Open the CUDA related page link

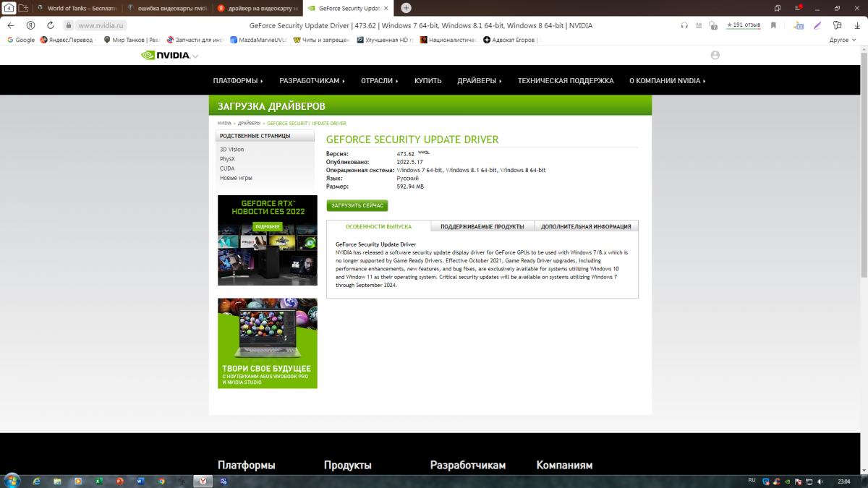coord(227,168)
